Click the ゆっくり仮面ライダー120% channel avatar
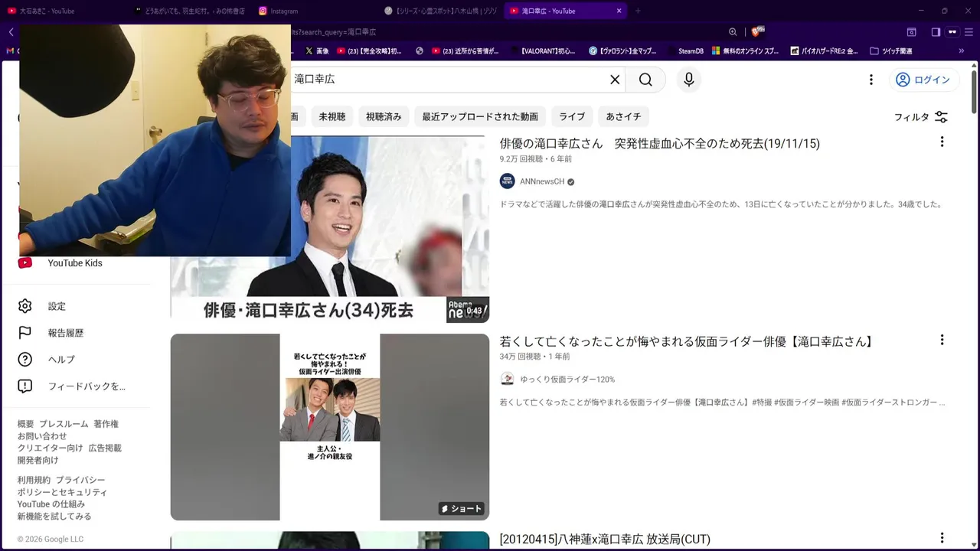980x551 pixels. pyautogui.click(x=507, y=380)
